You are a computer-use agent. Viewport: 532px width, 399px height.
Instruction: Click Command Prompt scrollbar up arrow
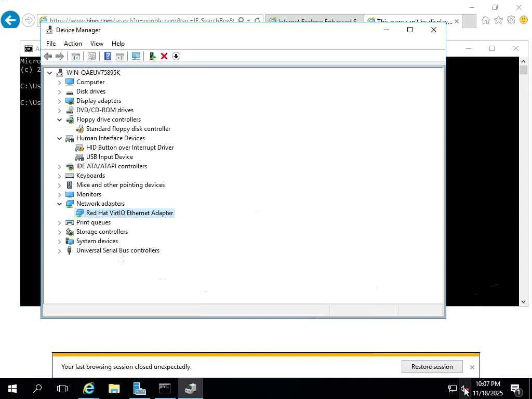click(x=523, y=61)
